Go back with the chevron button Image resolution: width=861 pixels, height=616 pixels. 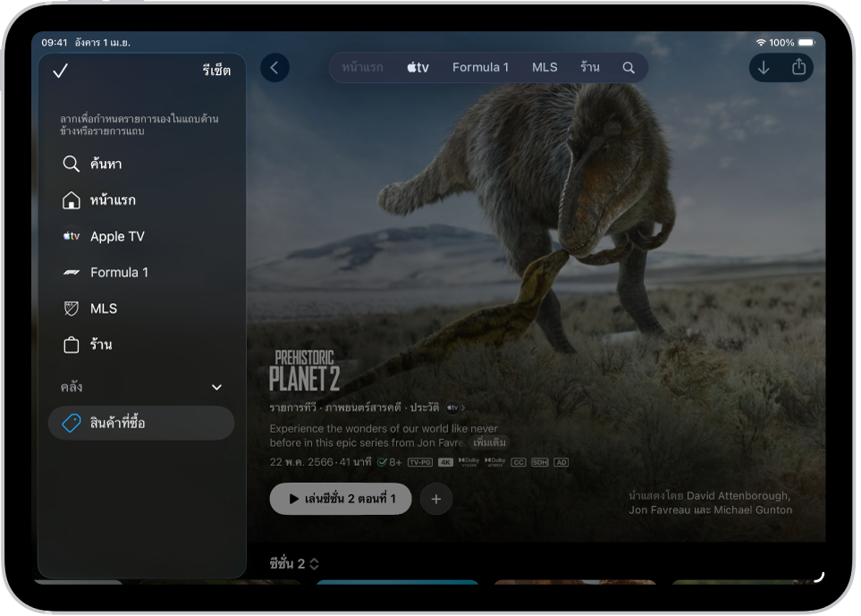pyautogui.click(x=274, y=68)
